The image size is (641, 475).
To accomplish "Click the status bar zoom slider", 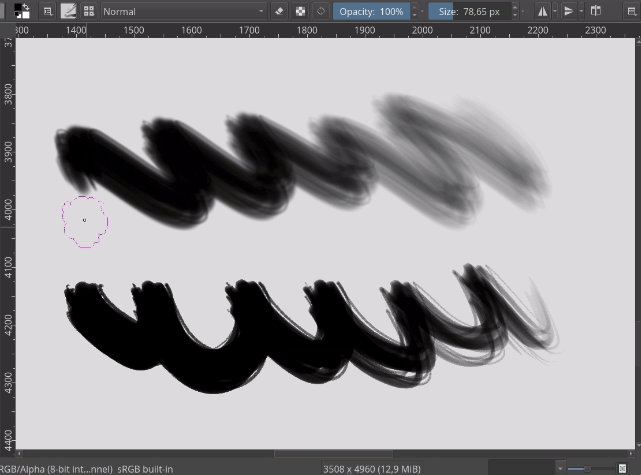I will 590,469.
